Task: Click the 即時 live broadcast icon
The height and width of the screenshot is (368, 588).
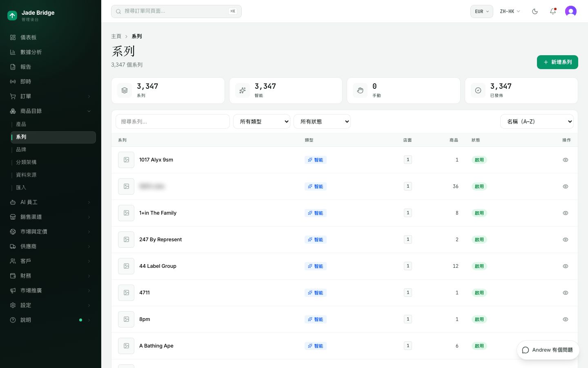Action: click(x=13, y=81)
